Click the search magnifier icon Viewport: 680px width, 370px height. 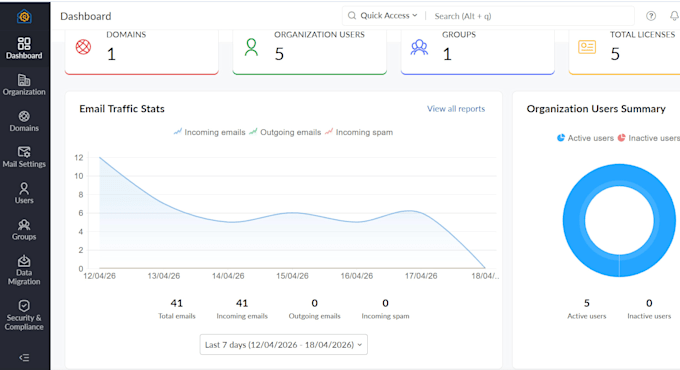(352, 16)
